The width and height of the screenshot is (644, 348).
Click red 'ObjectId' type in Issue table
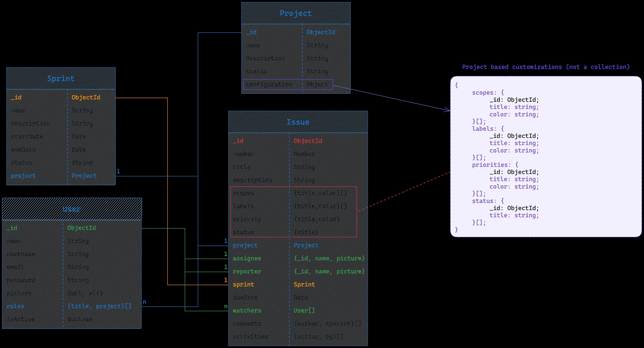click(308, 141)
